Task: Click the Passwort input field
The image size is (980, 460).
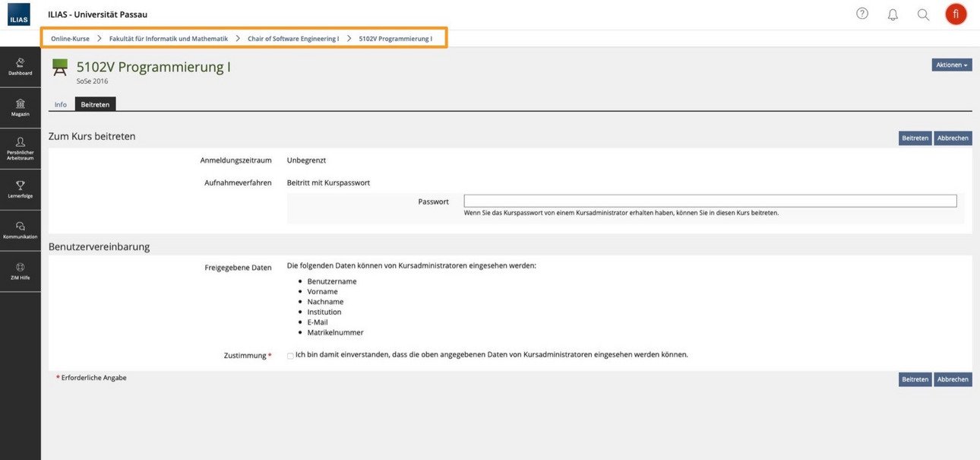Action: 710,201
